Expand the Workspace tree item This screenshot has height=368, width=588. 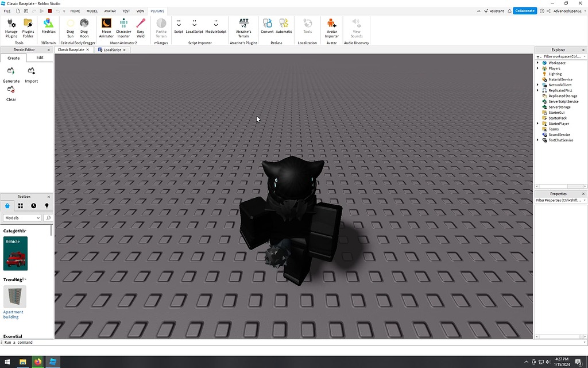pyautogui.click(x=537, y=63)
